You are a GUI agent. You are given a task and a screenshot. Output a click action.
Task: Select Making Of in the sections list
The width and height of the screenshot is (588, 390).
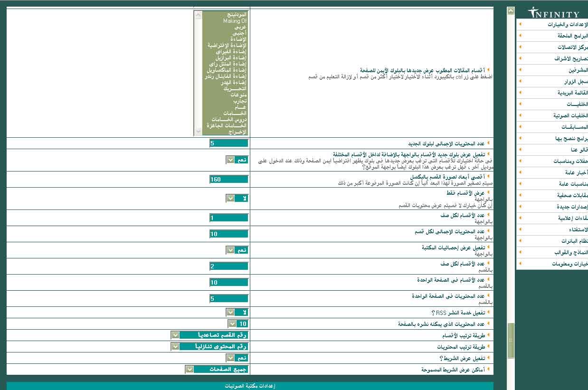(x=225, y=21)
